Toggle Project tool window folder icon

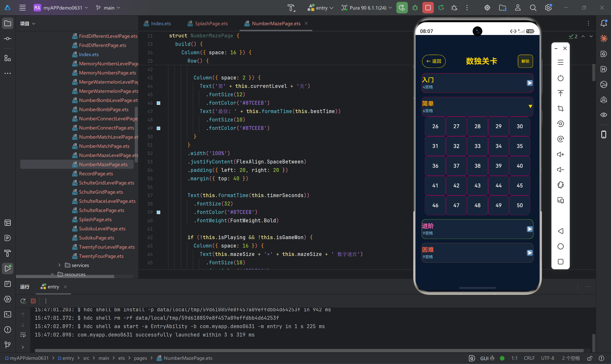[8, 23]
